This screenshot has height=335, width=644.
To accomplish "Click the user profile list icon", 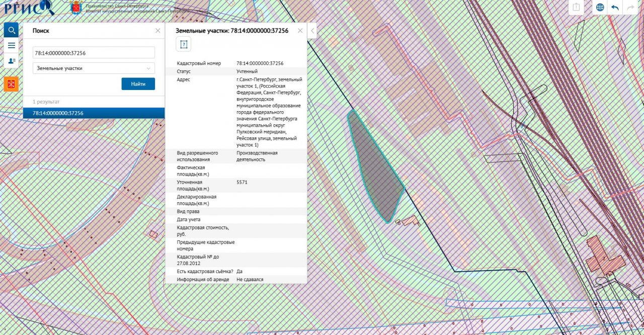I will coord(11,61).
